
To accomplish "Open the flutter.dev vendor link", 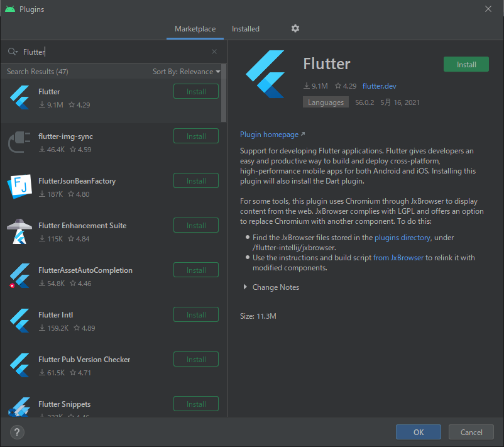I will coord(380,86).
